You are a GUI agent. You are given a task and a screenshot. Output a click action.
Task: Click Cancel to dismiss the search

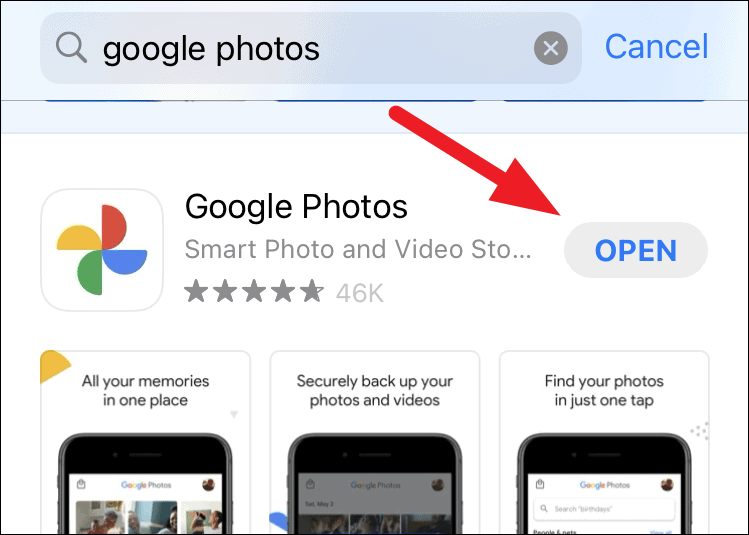click(x=656, y=47)
